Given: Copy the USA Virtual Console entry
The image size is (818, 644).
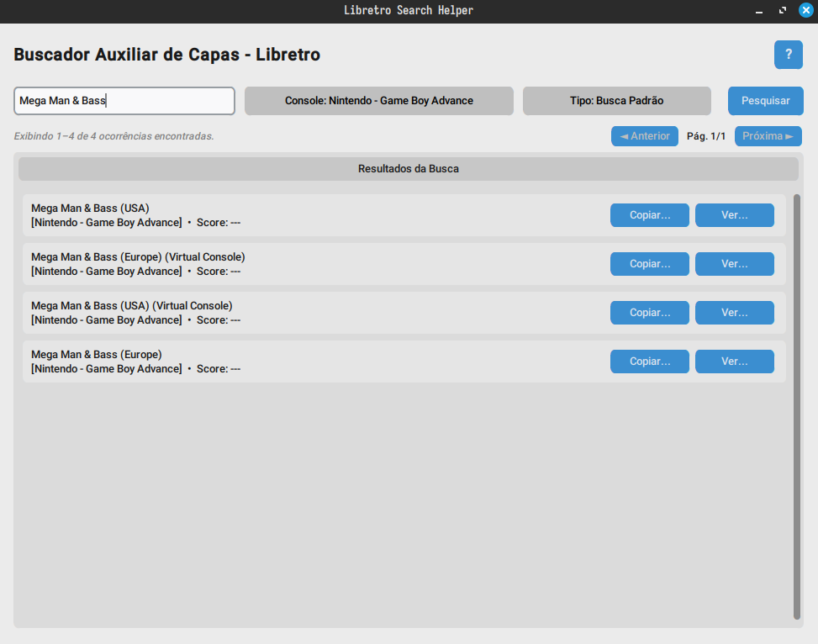Looking at the screenshot, I should pos(650,313).
